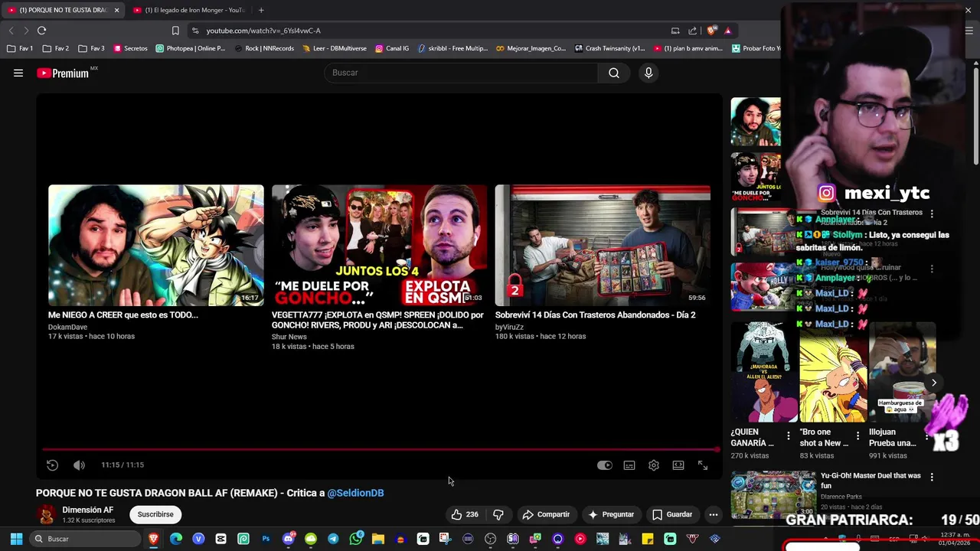Open Brave browser in taskbar
Screen dimensions: 980x551
[154, 539]
